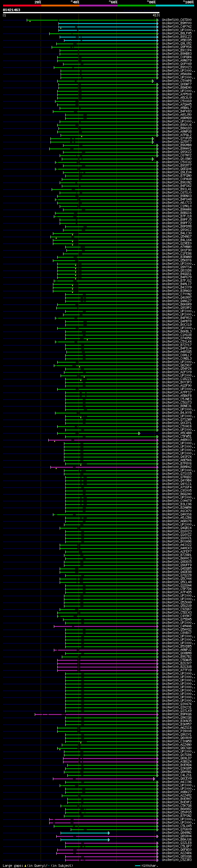Select hit UniRef100_B4JKY8
This screenshot has width=197, height=868.
pyautogui.click(x=176, y=413)
